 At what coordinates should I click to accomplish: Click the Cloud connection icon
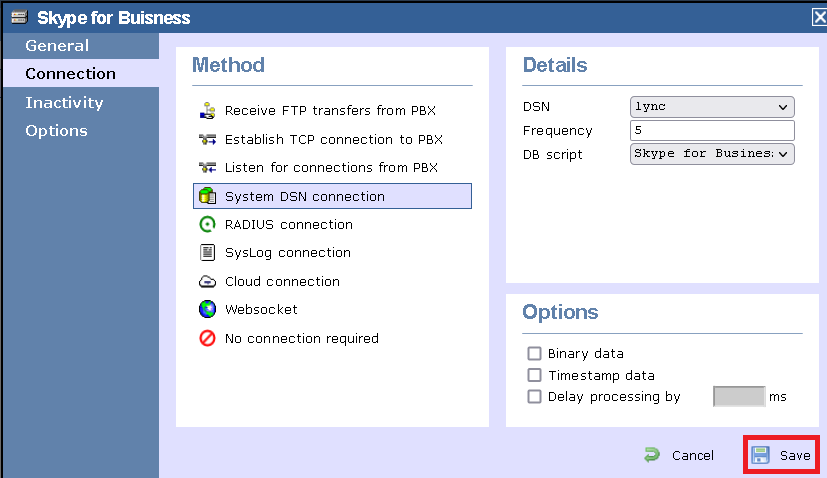click(x=207, y=281)
